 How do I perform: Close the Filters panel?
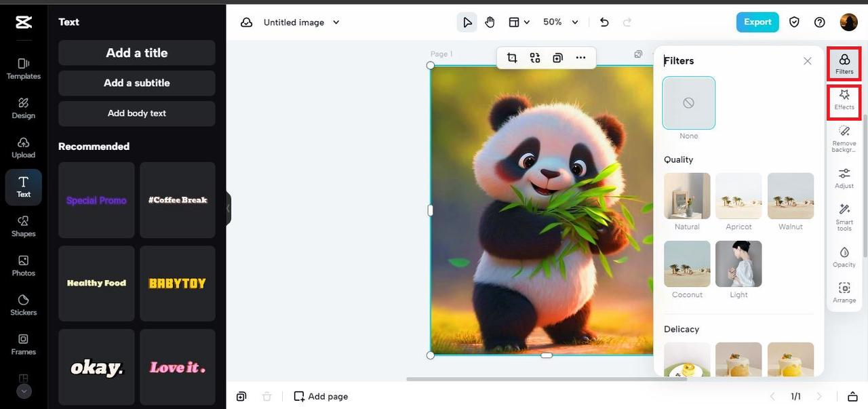coord(807,61)
